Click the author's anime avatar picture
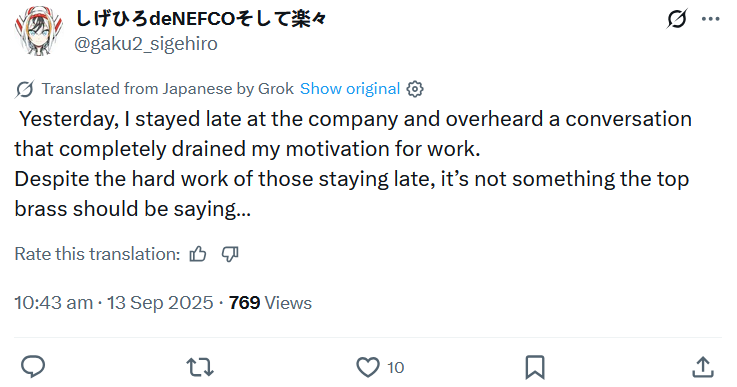The height and width of the screenshot is (387, 737). [x=39, y=31]
